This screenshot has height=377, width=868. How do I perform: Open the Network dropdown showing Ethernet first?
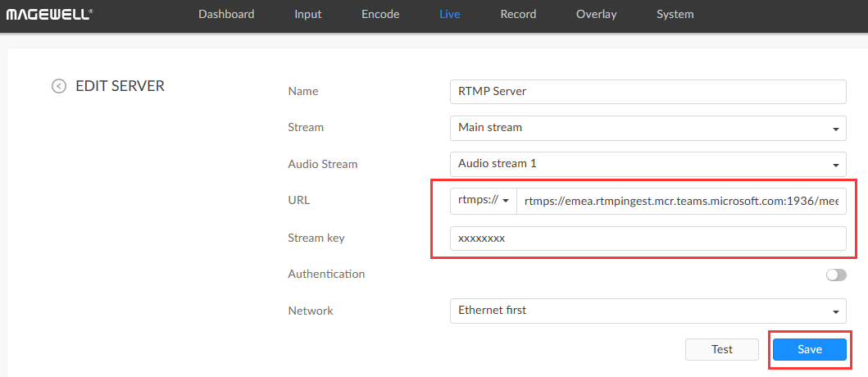coord(648,311)
